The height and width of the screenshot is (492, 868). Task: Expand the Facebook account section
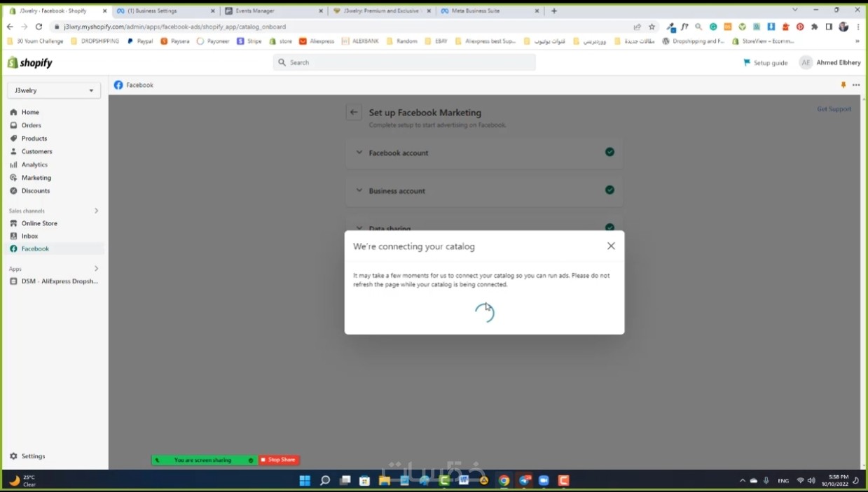[484, 153]
